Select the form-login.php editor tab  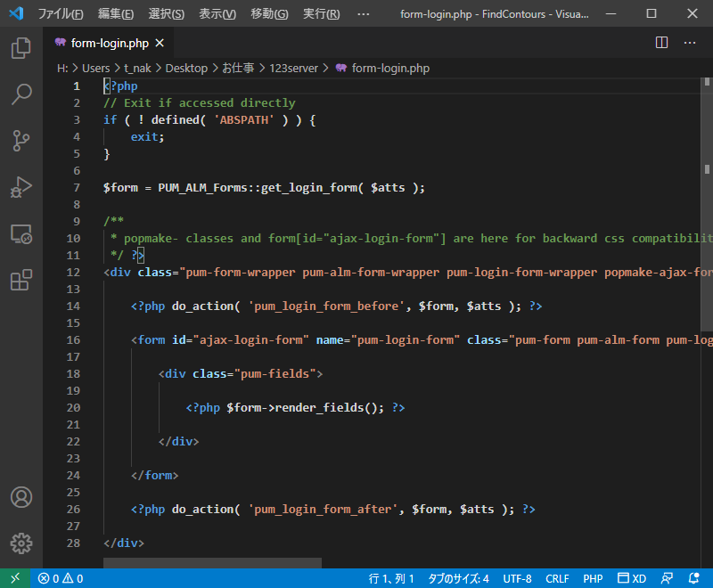click(108, 43)
